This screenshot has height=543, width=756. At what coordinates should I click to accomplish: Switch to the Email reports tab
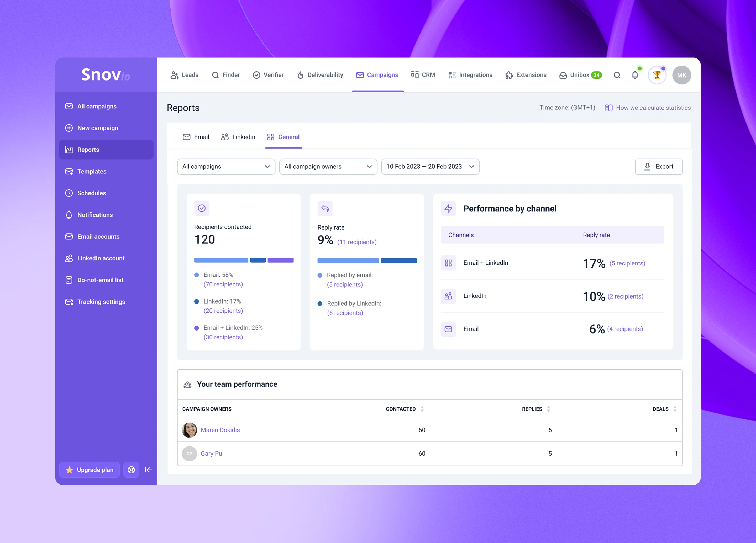coord(196,137)
